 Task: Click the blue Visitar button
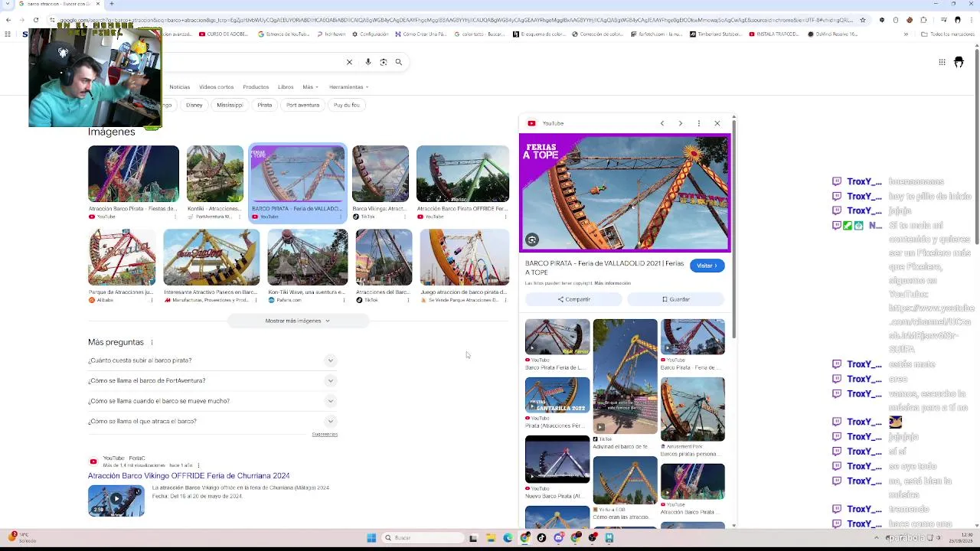pyautogui.click(x=707, y=266)
